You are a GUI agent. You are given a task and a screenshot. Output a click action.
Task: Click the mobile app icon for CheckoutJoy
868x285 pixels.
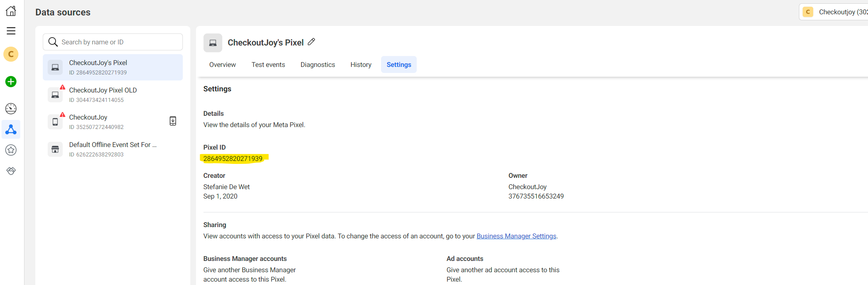[55, 122]
